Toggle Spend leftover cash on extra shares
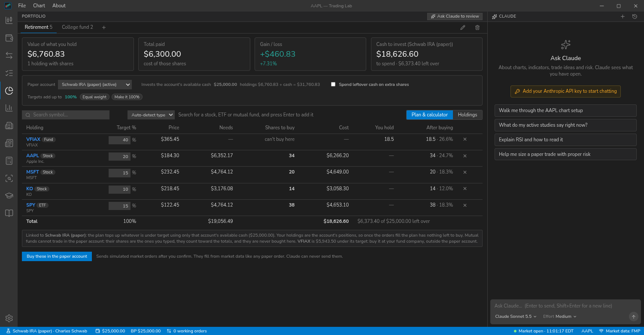The width and height of the screenshot is (644, 335). coord(333,84)
